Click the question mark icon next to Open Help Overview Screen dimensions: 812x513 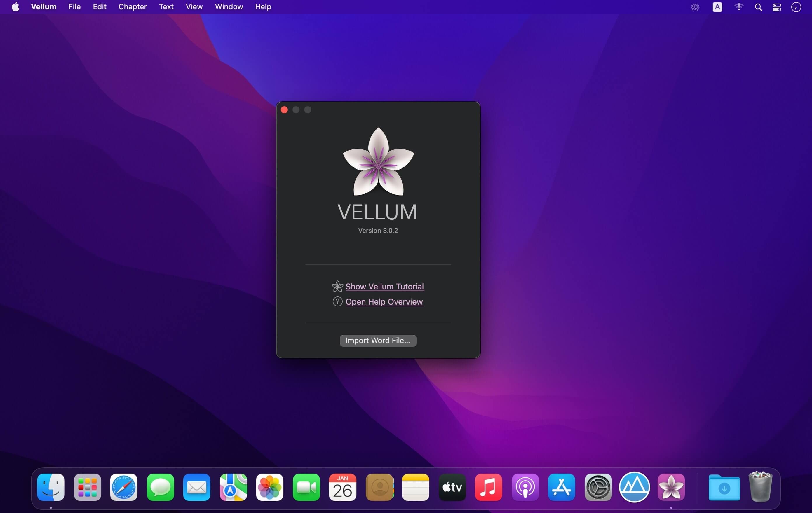337,301
